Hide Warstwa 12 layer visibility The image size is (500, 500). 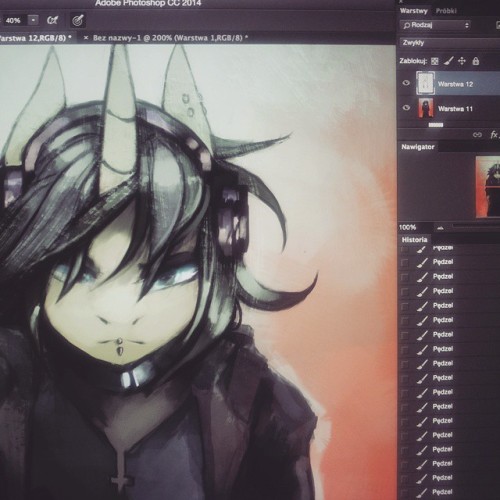(x=406, y=83)
